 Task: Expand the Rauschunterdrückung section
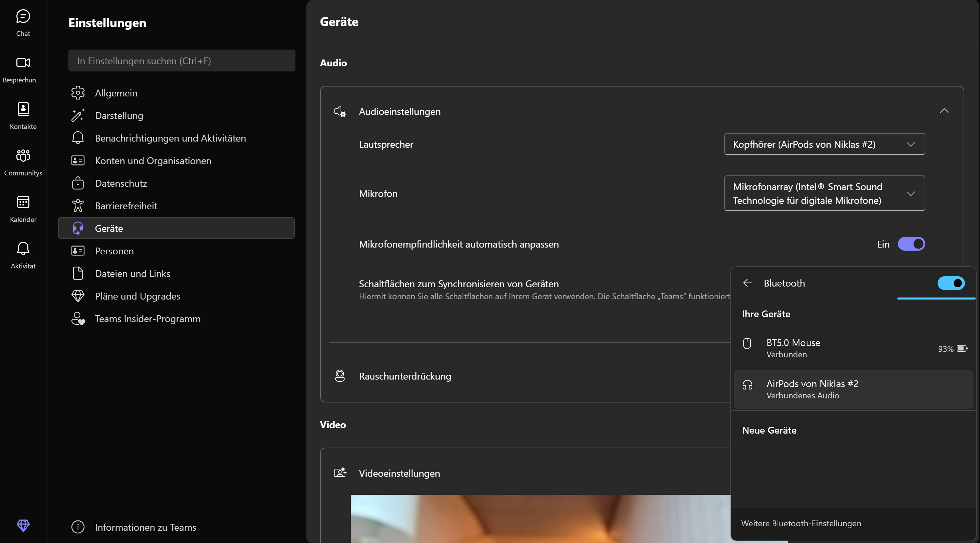tap(405, 376)
